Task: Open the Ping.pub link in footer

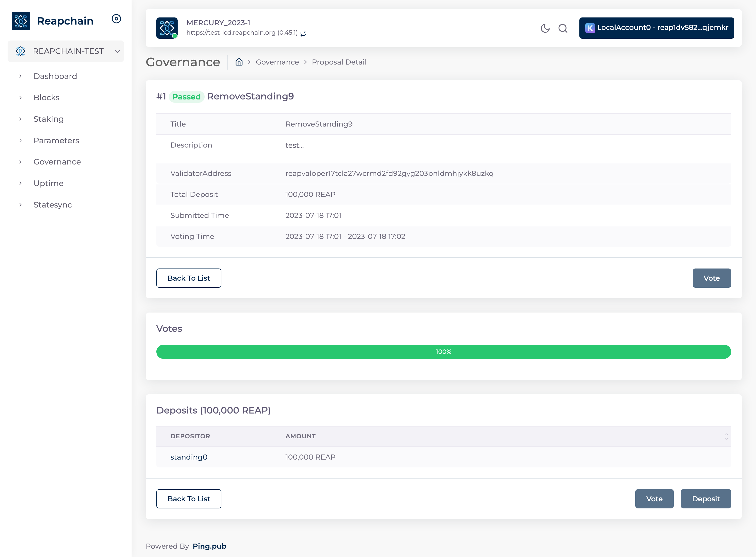Action: pyautogui.click(x=209, y=546)
